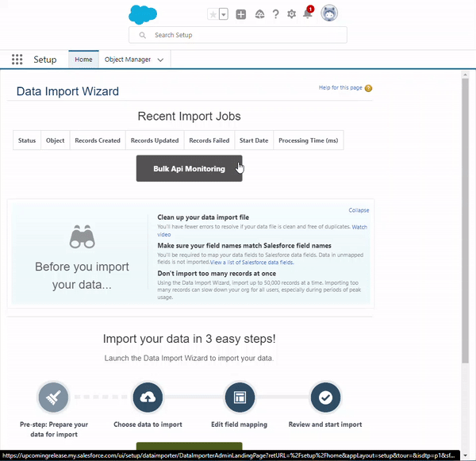
Task: Click the Choose data to import cloud icon
Action: 148,398
